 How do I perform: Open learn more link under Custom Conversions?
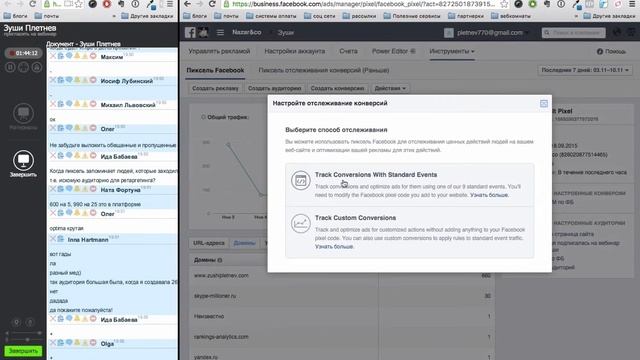tap(334, 247)
